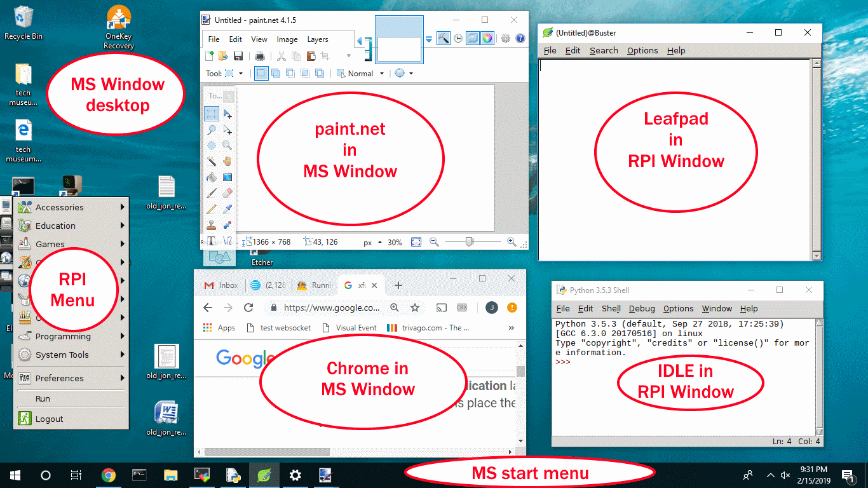
Task: Select the Paint Bucket tool
Action: click(x=212, y=177)
